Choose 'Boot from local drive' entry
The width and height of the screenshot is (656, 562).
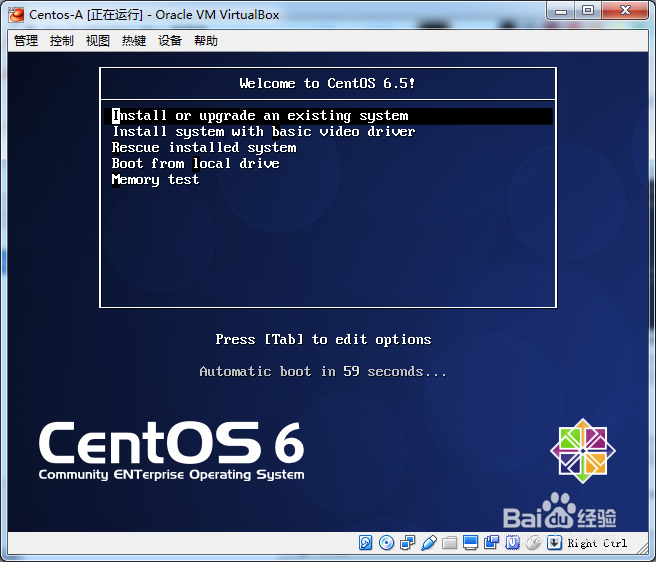click(195, 164)
